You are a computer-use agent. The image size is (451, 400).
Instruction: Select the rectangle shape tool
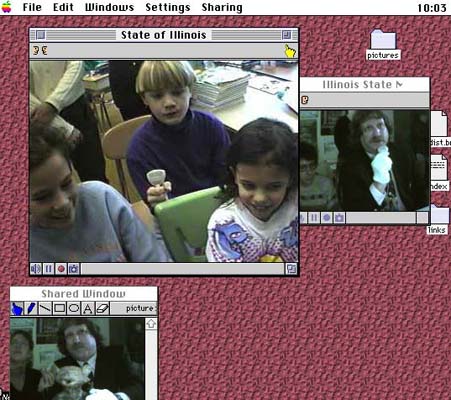click(x=59, y=308)
